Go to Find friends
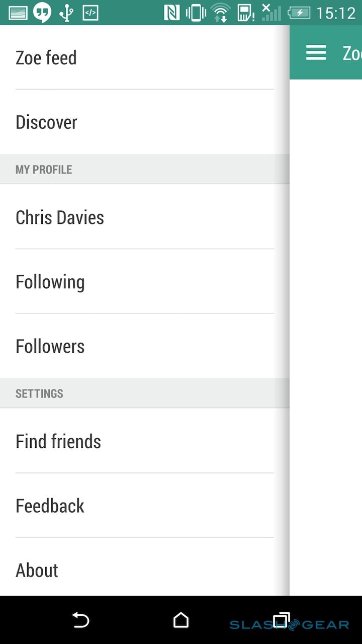362x644 pixels. tap(58, 441)
